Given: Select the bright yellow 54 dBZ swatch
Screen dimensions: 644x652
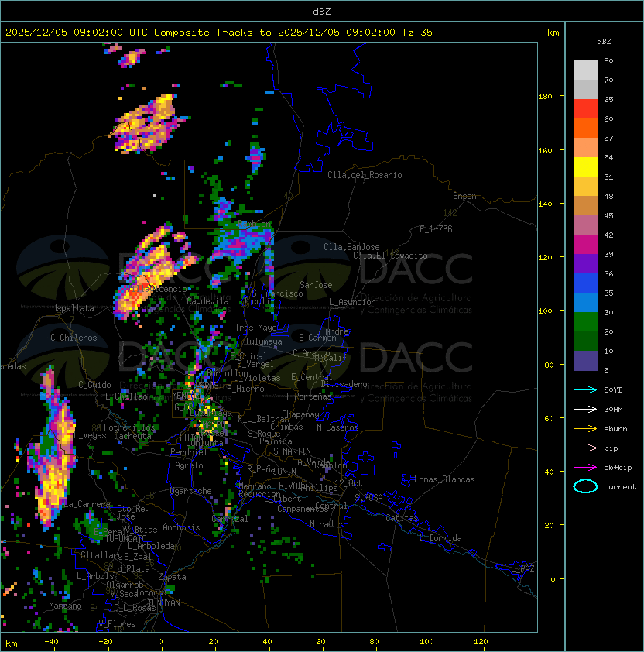Looking at the screenshot, I should tap(585, 167).
